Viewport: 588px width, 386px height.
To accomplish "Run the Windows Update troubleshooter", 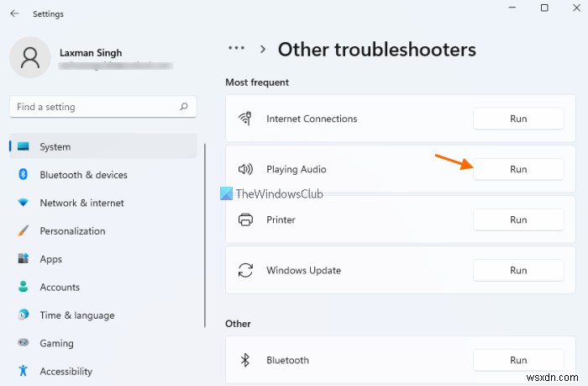I will [x=517, y=270].
